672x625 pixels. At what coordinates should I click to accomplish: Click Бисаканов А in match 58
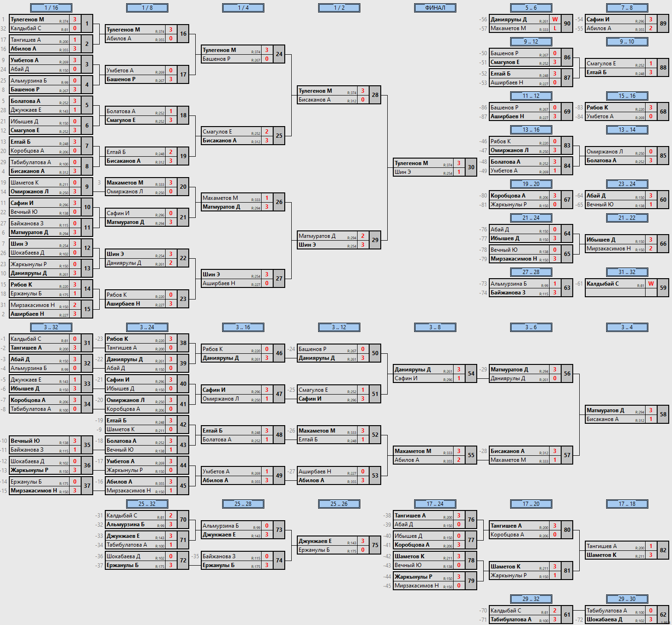[602, 419]
